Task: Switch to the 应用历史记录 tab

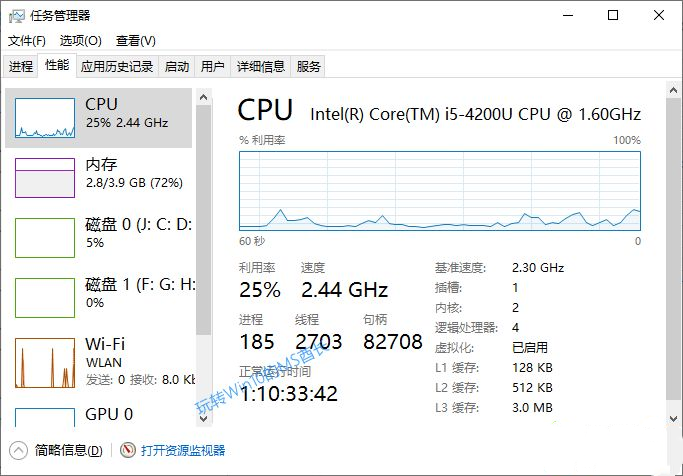Action: pos(117,66)
